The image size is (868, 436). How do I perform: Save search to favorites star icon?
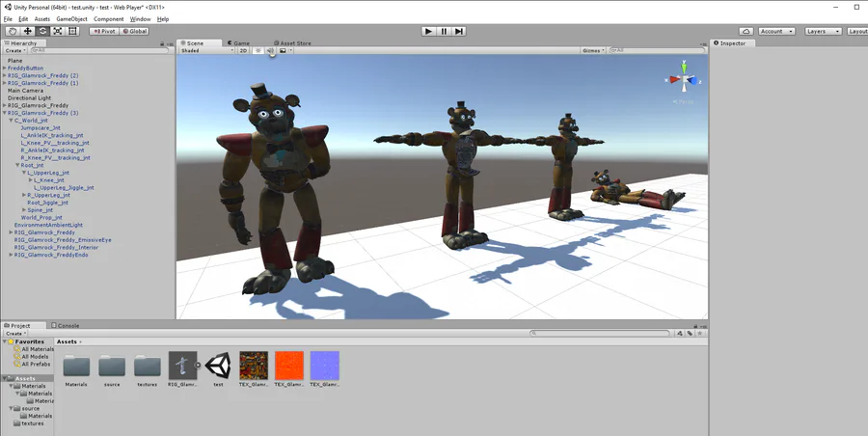coord(700,334)
